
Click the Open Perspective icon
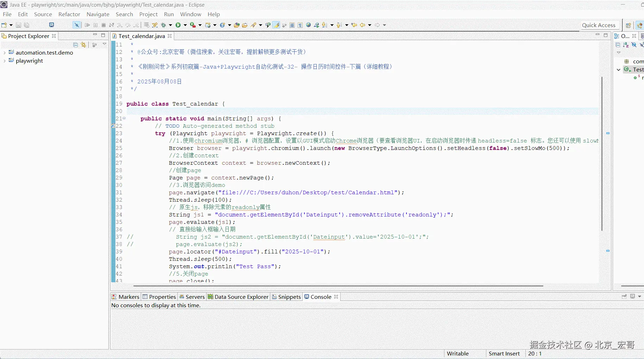(628, 25)
